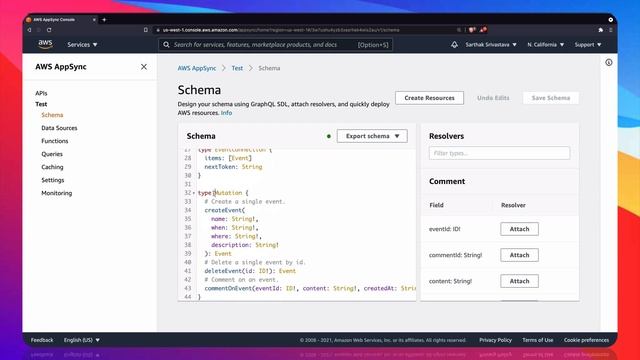Open the Services dropdown menu
Image resolution: width=640 pixels, height=360 pixels.
(x=82, y=44)
